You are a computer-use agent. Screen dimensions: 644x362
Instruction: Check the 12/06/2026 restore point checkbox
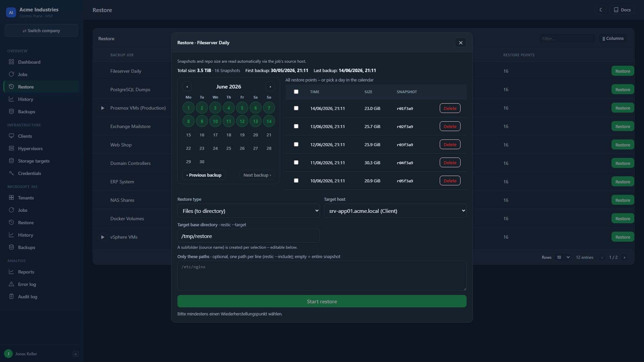[296, 144]
